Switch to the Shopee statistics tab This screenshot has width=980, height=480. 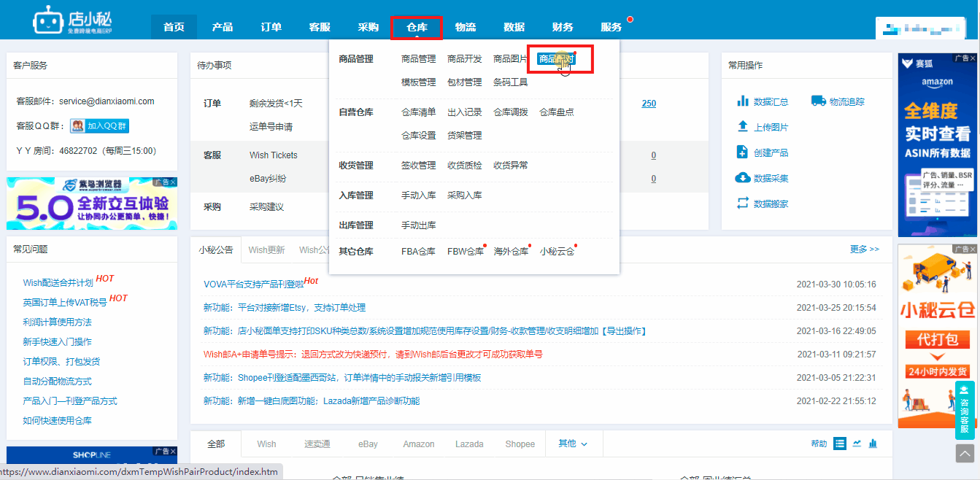tap(520, 444)
